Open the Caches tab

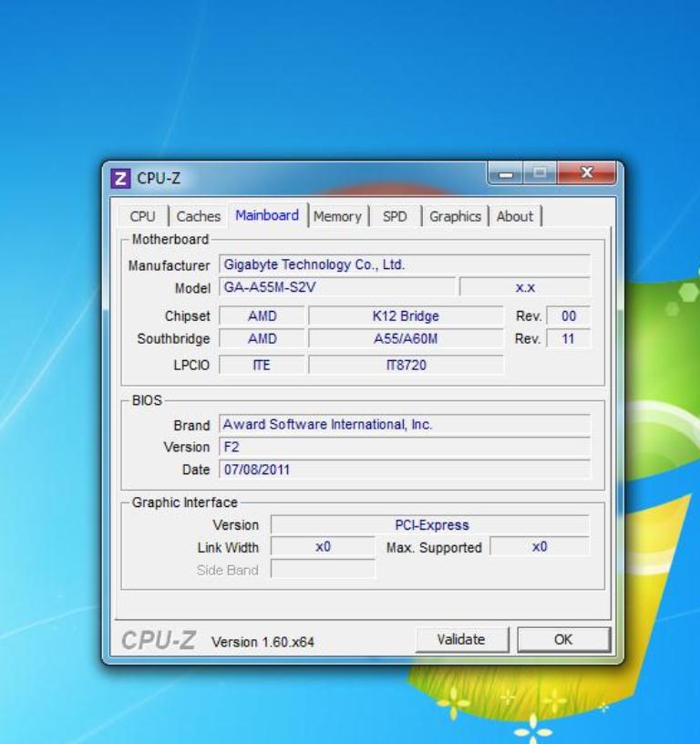[x=198, y=216]
